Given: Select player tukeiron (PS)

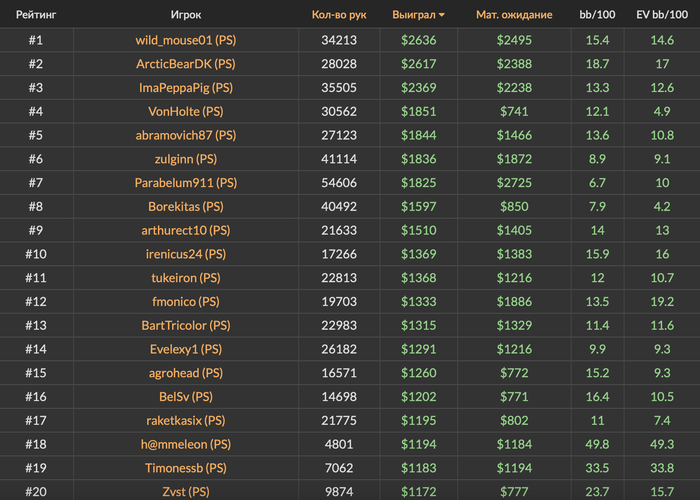Looking at the screenshot, I should tap(185, 278).
